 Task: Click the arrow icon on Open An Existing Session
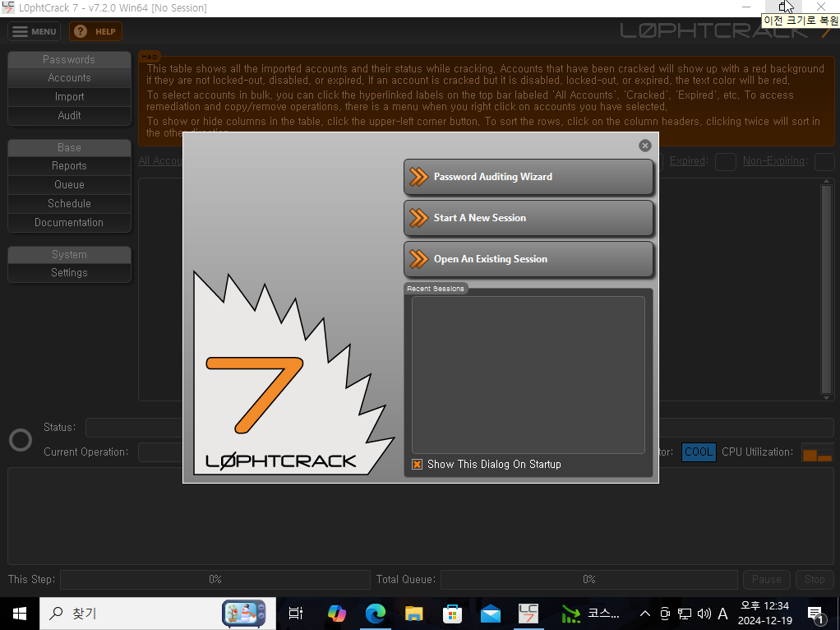pyautogui.click(x=418, y=259)
